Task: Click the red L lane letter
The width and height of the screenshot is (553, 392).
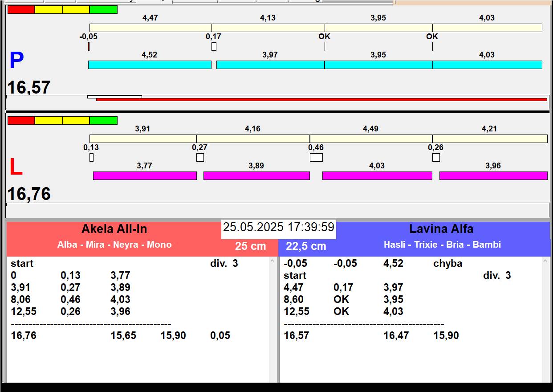Action: [16, 167]
